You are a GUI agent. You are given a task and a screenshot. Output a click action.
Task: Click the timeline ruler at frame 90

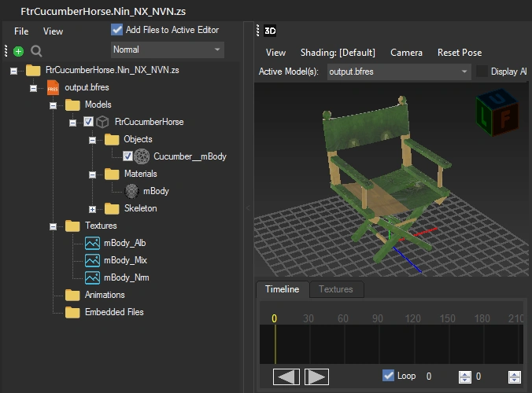378,318
